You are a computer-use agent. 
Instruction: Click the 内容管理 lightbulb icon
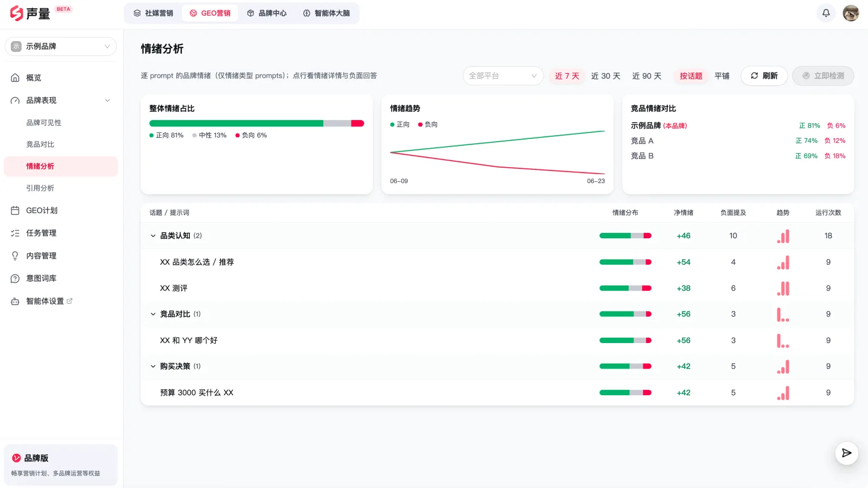click(15, 256)
